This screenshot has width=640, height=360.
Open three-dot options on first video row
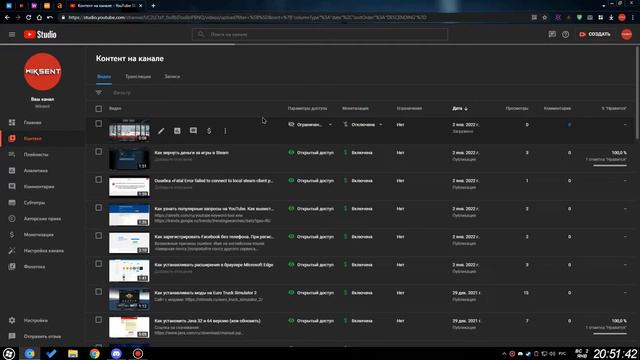[225, 131]
